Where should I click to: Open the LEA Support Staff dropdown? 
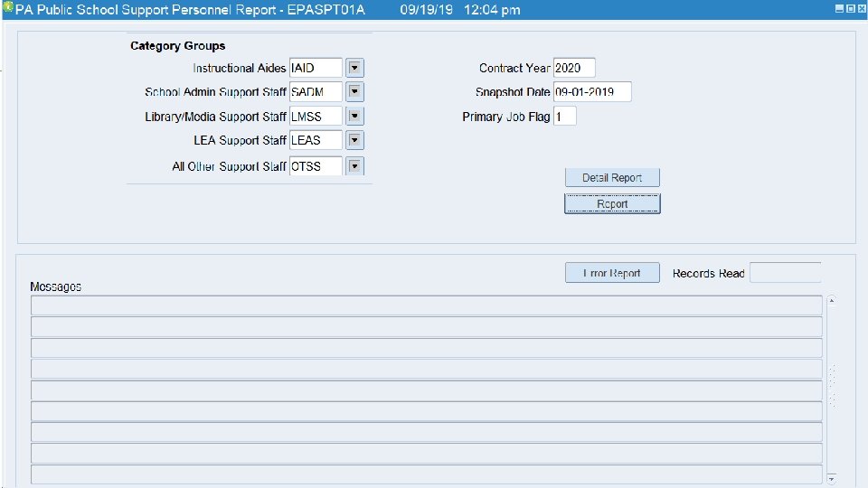(354, 140)
